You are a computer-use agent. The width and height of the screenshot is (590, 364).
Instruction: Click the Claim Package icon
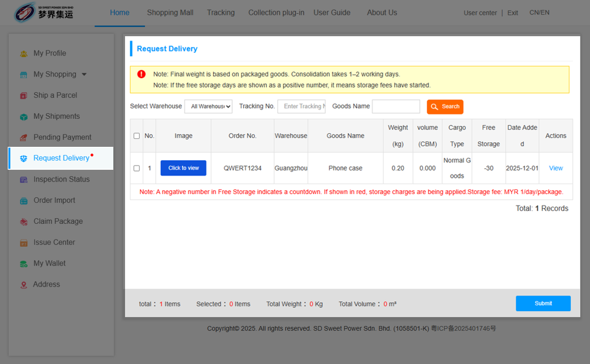pos(23,222)
